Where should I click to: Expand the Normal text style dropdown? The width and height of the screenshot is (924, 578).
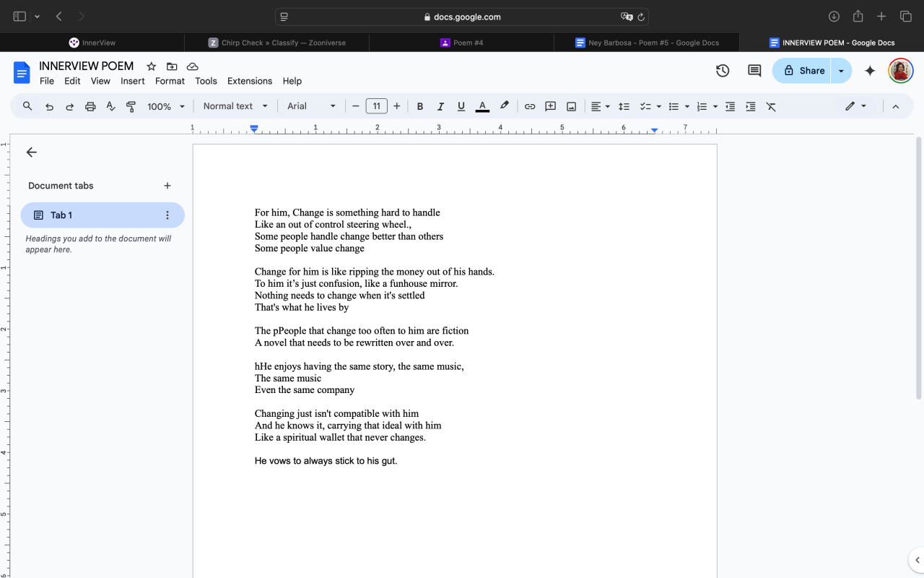[235, 106]
